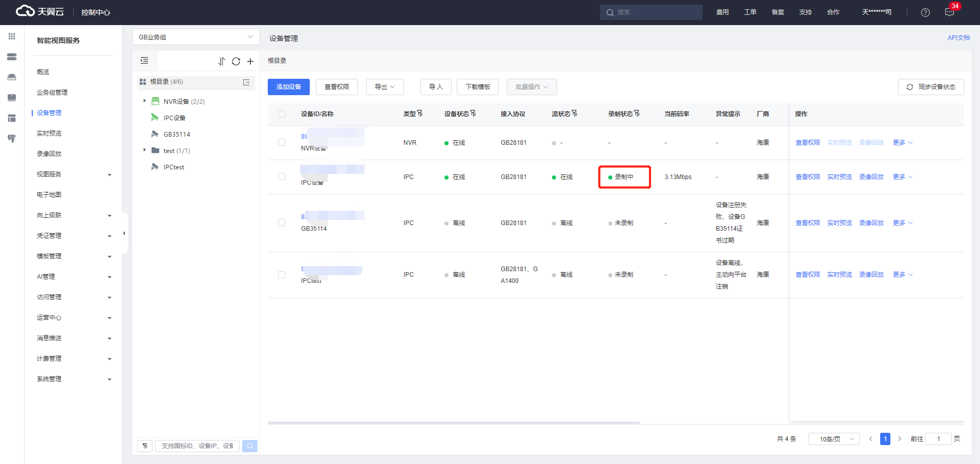Viewport: 980px width, 464px height.
Task: Click the tree search magnifier button
Action: pos(250,446)
